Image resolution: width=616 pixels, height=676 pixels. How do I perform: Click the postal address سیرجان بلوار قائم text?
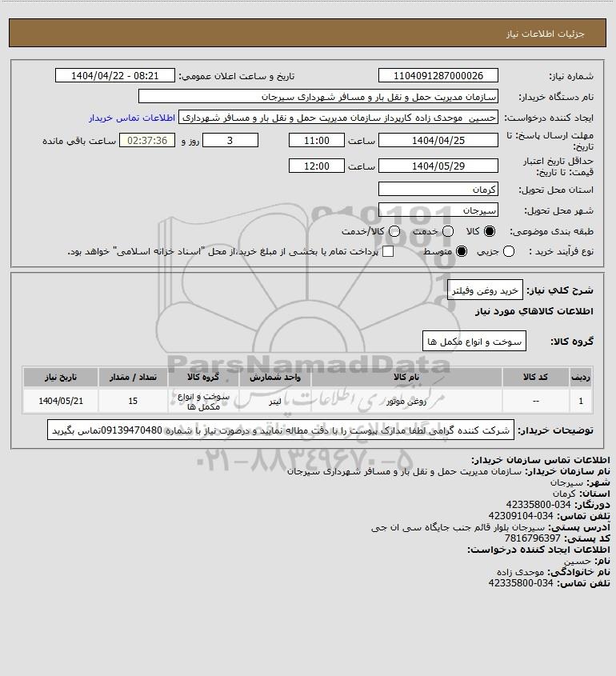(x=458, y=527)
